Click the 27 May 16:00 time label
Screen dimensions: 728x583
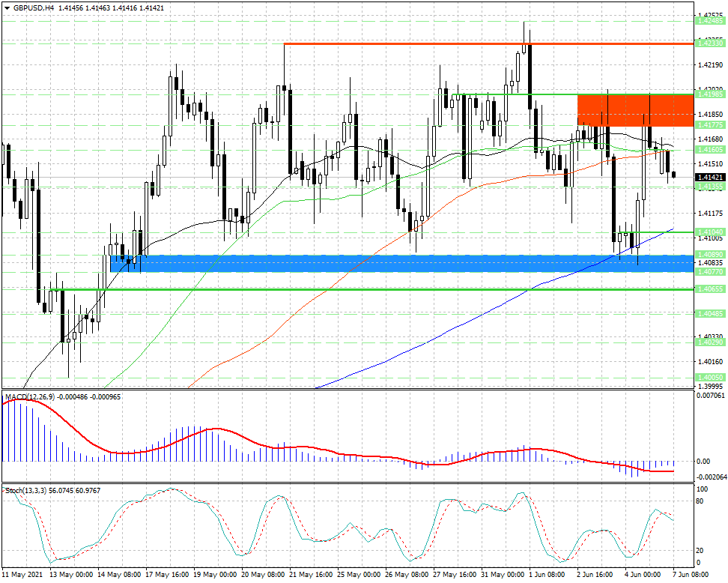coord(455,575)
